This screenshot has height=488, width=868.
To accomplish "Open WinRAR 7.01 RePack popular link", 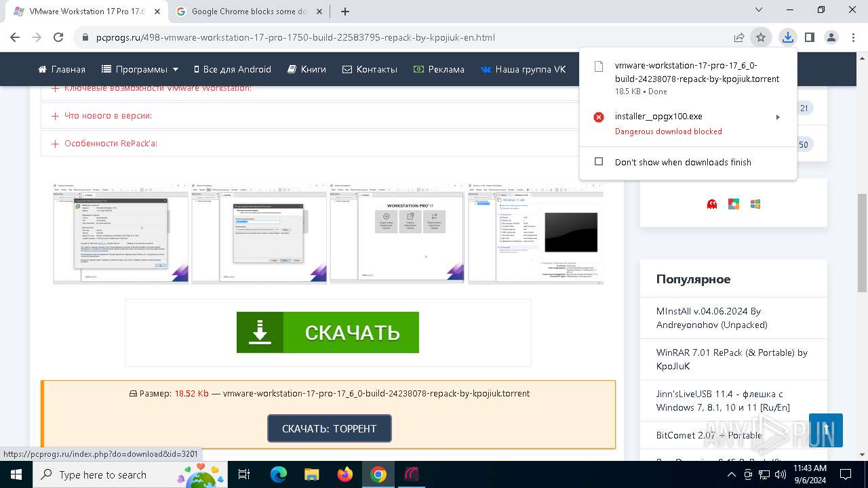I will 732,359.
